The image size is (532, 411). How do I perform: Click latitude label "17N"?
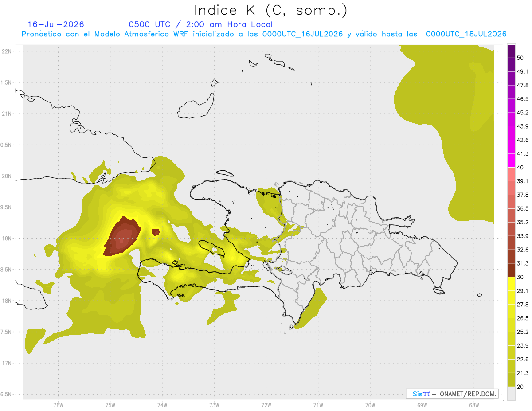click(8, 363)
